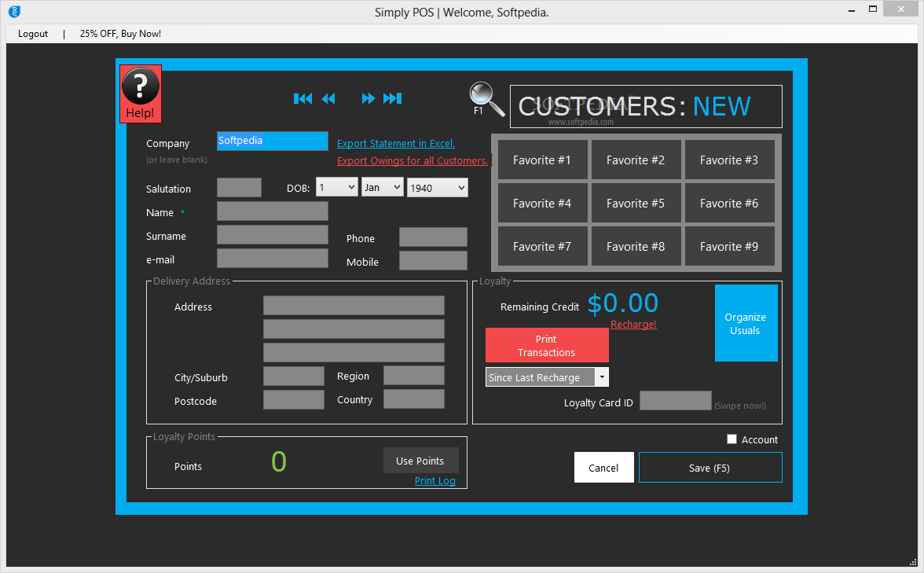Open the Help icon
The height and width of the screenshot is (573, 924).
pyautogui.click(x=140, y=94)
